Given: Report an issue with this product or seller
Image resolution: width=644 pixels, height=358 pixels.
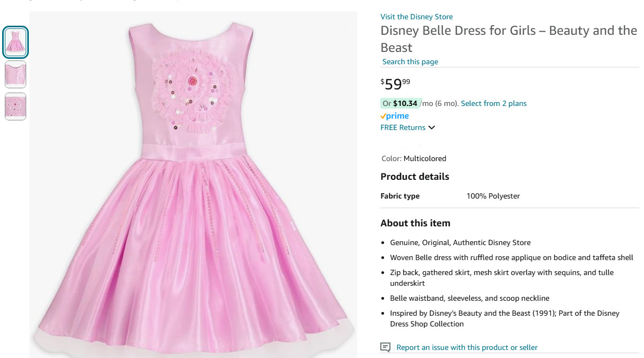Looking at the screenshot, I should point(466,347).
